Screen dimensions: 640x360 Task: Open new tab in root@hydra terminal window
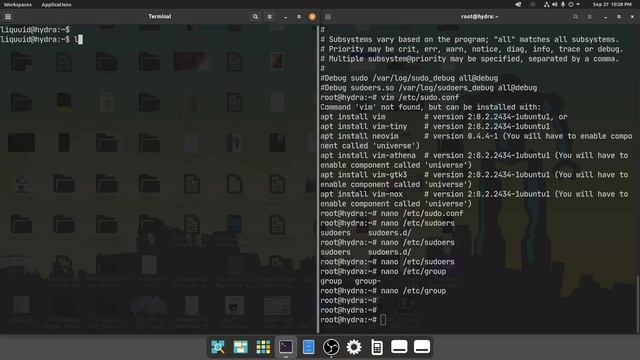click(x=328, y=17)
